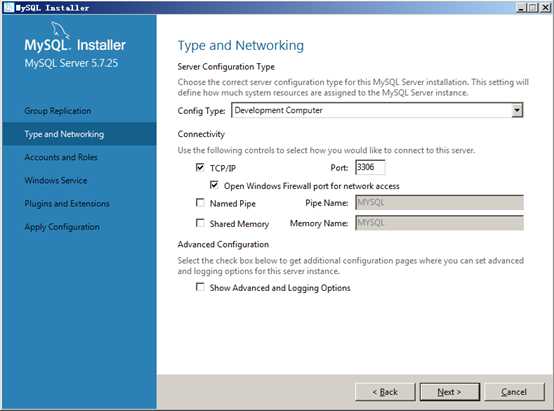Click the Port label

[x=339, y=168]
